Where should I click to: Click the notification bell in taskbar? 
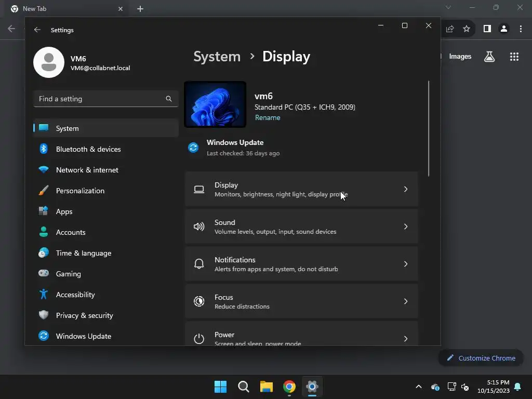tap(518, 387)
